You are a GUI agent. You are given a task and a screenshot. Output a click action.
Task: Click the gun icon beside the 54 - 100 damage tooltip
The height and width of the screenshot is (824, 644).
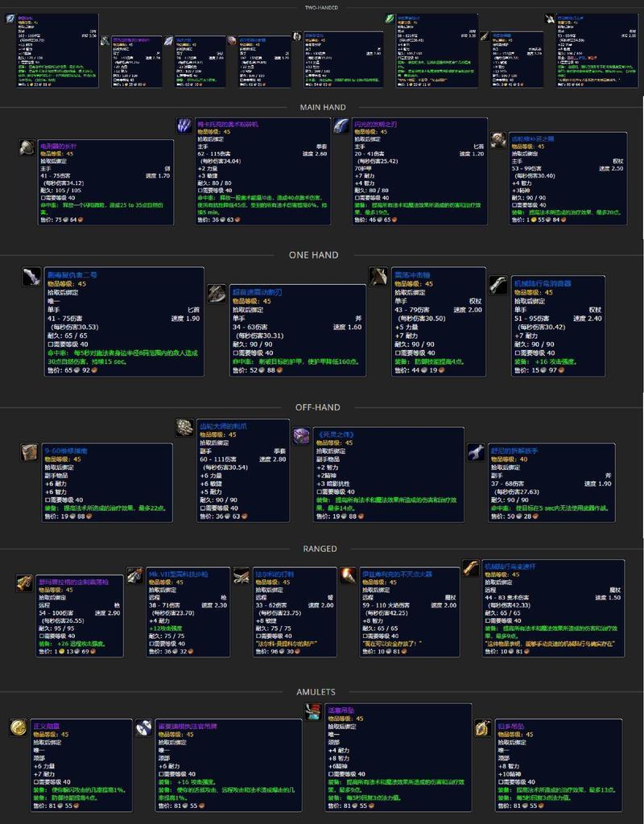coord(24,583)
